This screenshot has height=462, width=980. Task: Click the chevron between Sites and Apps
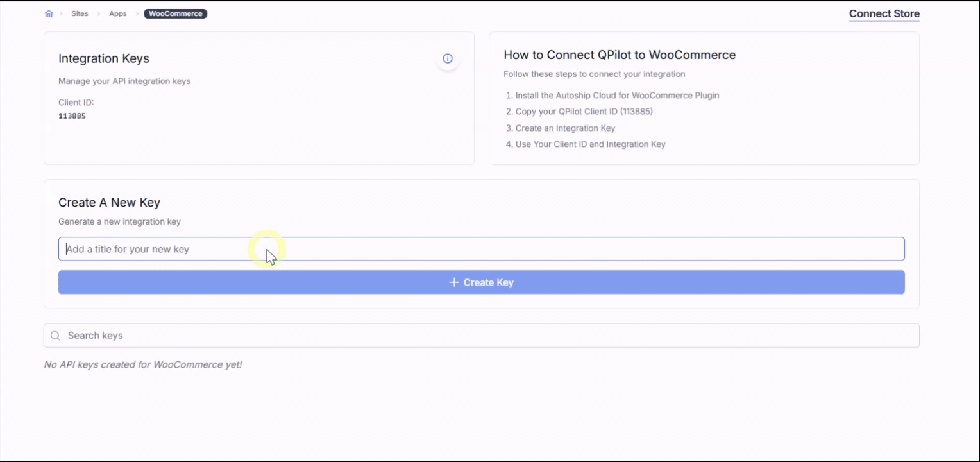[99, 13]
